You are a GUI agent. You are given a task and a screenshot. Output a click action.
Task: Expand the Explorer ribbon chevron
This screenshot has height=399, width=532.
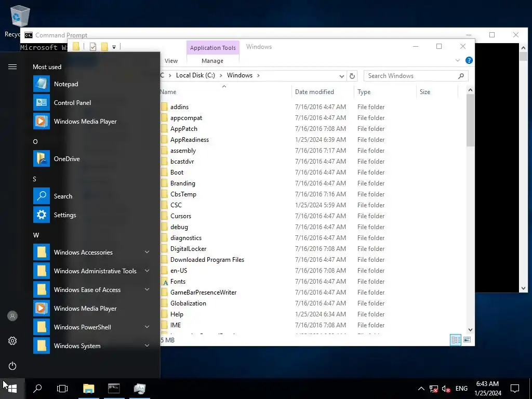click(x=458, y=60)
